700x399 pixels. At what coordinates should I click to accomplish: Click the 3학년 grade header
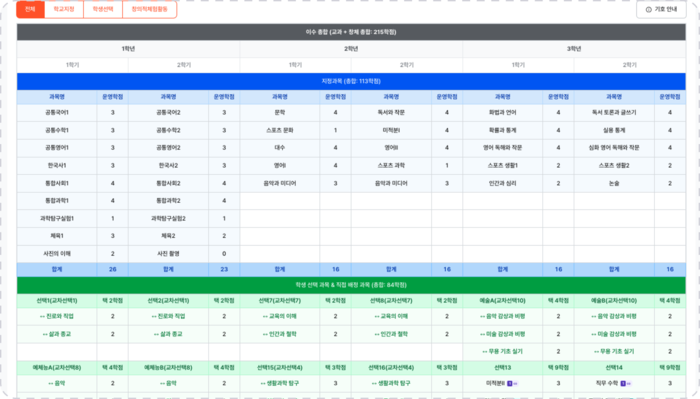pos(574,49)
